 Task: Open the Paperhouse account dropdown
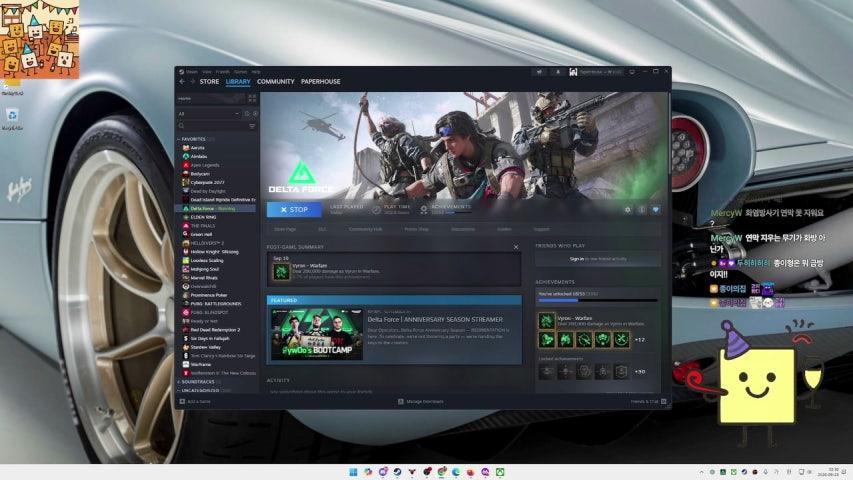pos(595,72)
